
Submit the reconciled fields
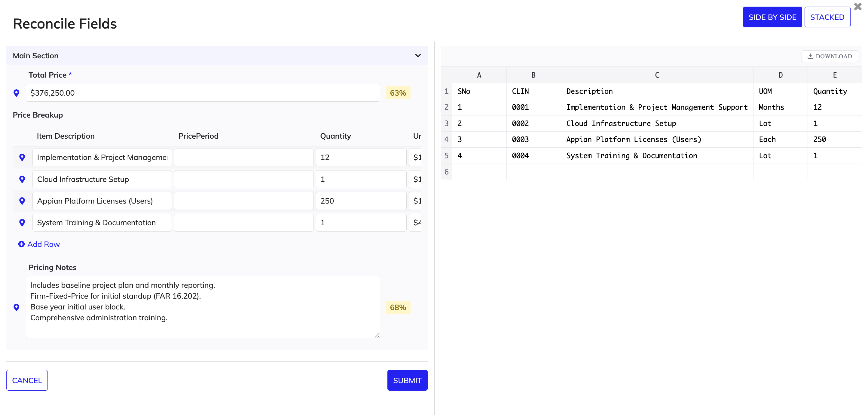[x=407, y=380]
